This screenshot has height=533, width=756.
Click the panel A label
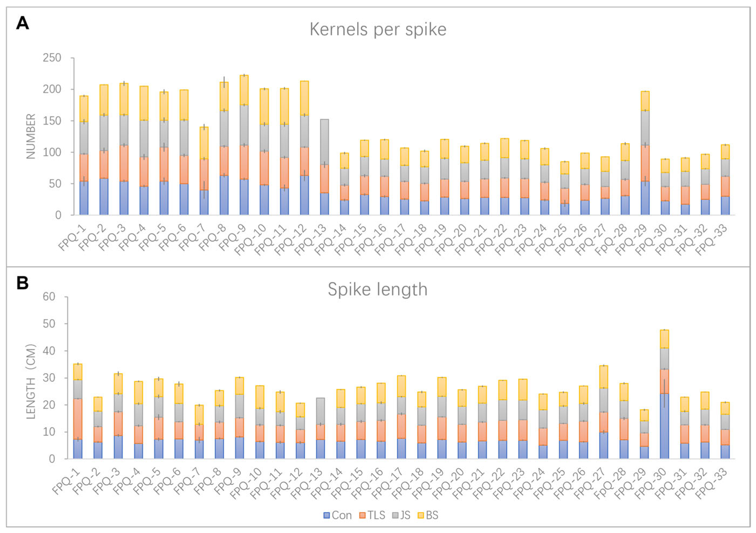point(22,23)
